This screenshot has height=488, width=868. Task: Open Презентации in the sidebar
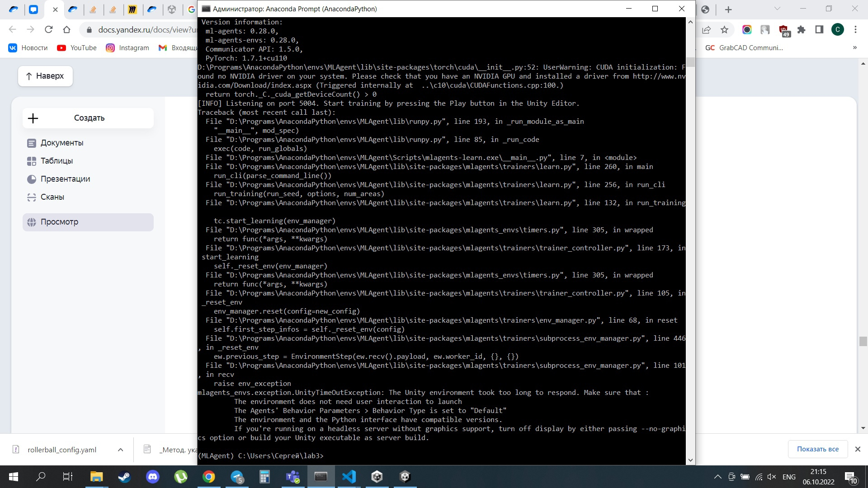coord(65,179)
